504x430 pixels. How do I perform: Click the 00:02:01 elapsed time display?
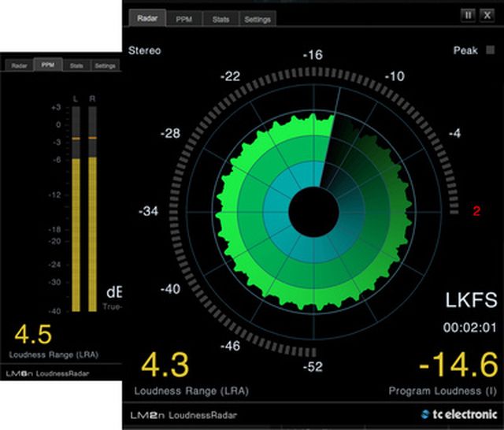[x=469, y=328]
